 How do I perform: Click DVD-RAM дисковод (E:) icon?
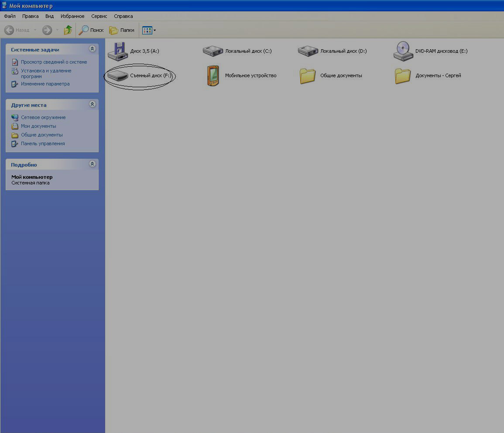pyautogui.click(x=403, y=51)
